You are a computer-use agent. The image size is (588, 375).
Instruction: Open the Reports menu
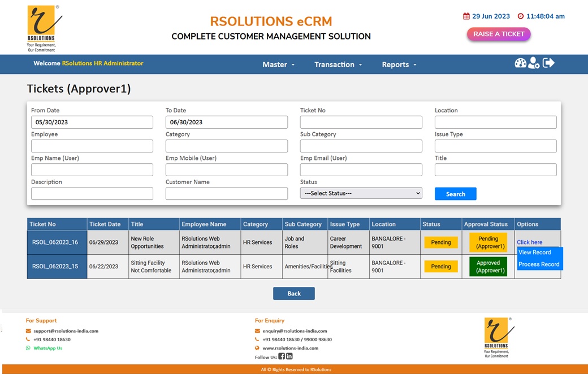click(x=399, y=64)
